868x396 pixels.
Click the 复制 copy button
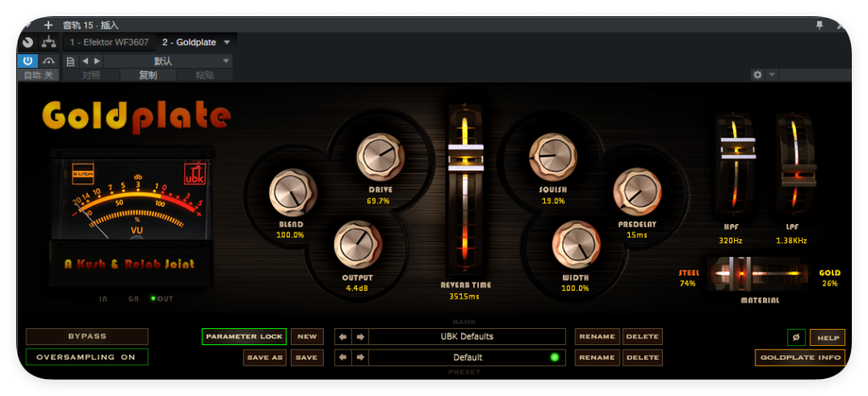tap(147, 75)
